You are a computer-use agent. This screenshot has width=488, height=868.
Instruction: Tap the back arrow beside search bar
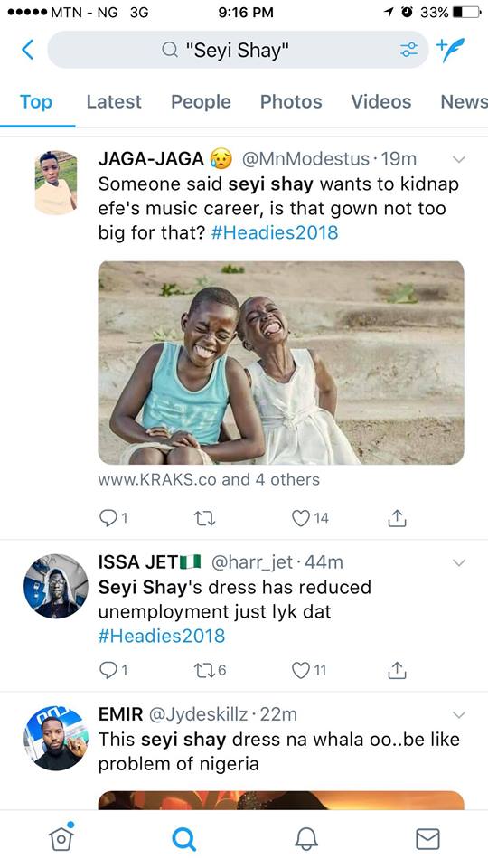[28, 50]
